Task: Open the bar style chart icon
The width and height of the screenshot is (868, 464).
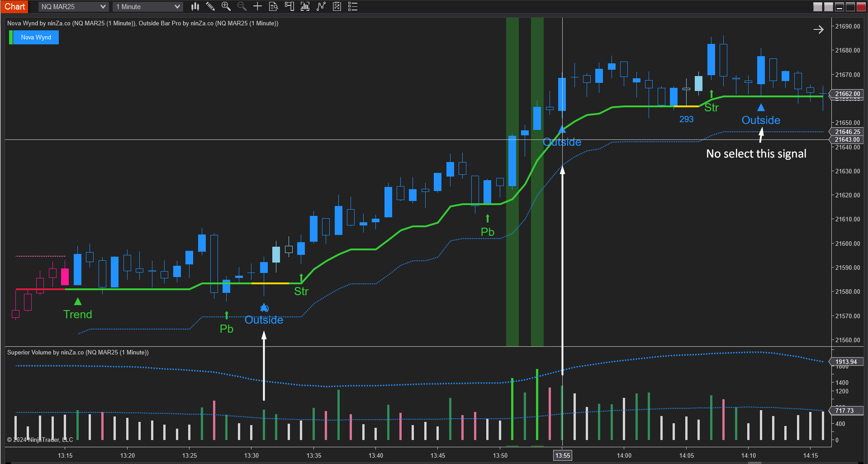Action: pyautogui.click(x=195, y=6)
